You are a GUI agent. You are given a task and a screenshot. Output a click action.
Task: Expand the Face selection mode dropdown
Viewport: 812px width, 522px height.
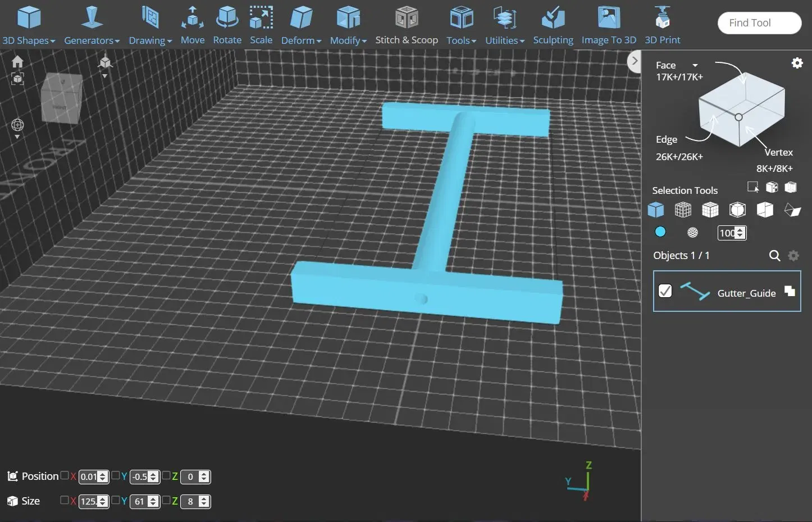[x=695, y=66]
